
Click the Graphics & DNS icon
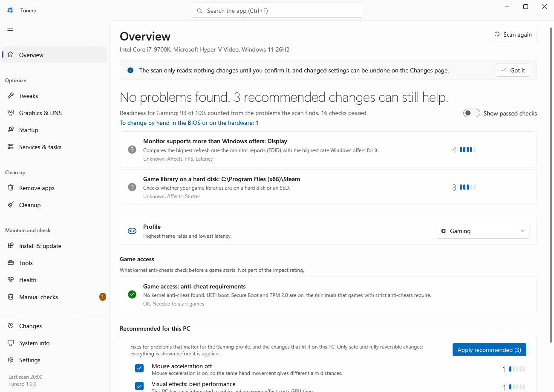tap(11, 113)
